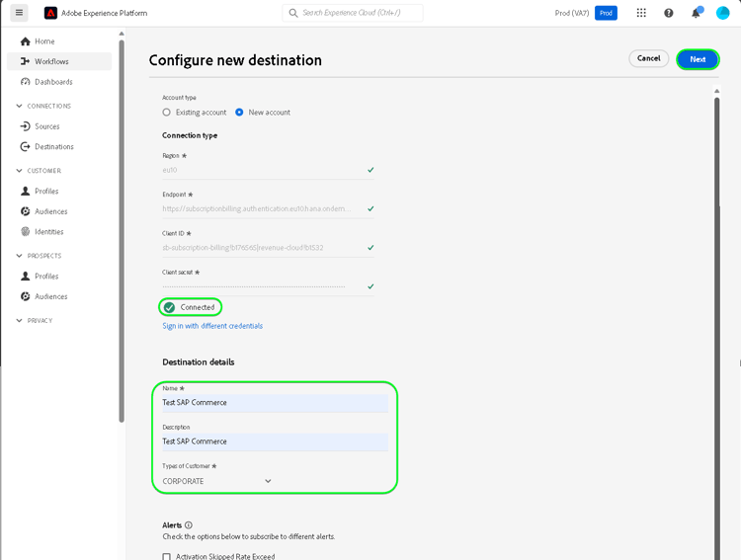Enable Activation Skipped Rate Exceed alert
741x560 pixels.
click(x=167, y=556)
